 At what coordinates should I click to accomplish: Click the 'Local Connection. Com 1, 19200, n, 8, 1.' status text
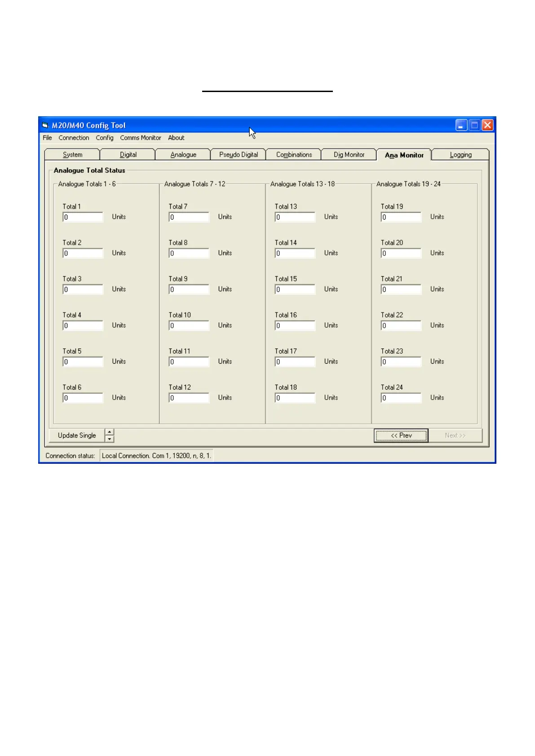(156, 456)
